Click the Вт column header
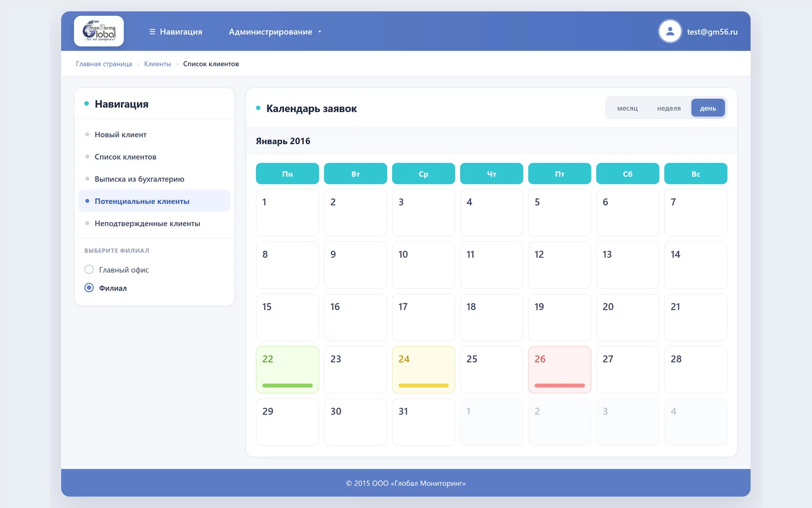812x508 pixels. pyautogui.click(x=355, y=174)
